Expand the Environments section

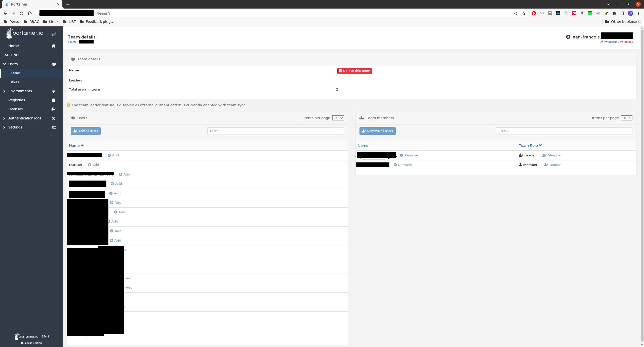tap(4, 91)
